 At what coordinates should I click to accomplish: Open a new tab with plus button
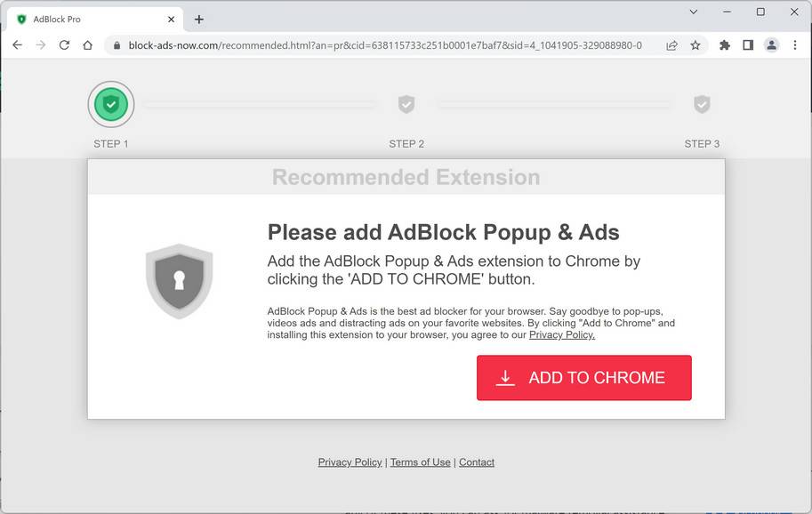(199, 19)
